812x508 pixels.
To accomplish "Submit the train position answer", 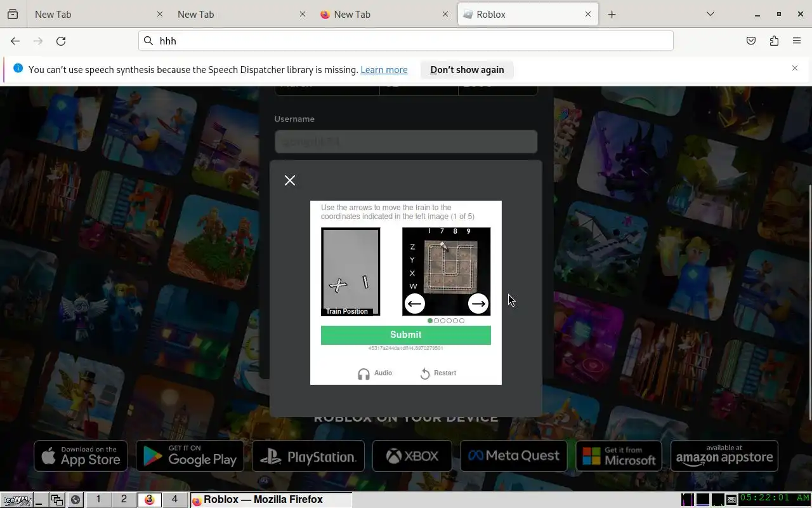I will (x=406, y=335).
